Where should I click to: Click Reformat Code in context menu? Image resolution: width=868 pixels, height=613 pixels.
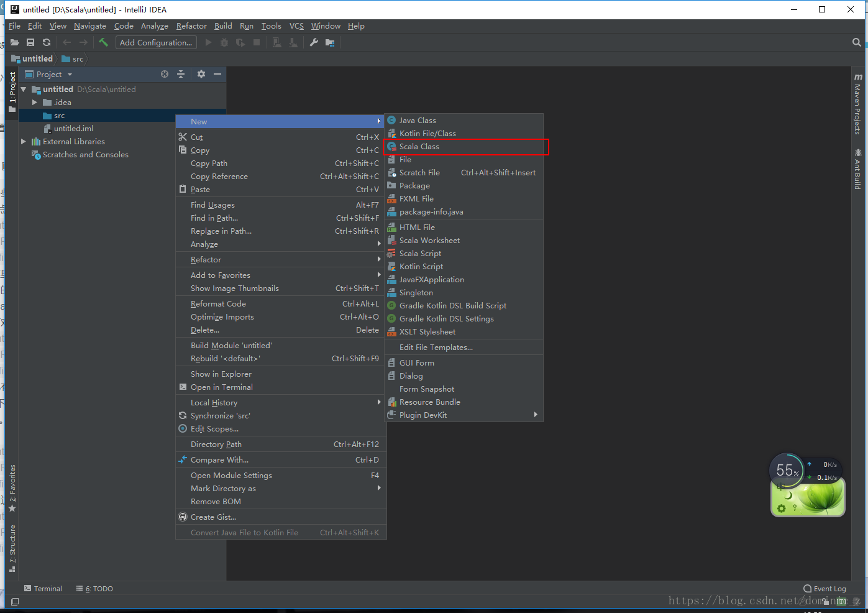[281, 304]
